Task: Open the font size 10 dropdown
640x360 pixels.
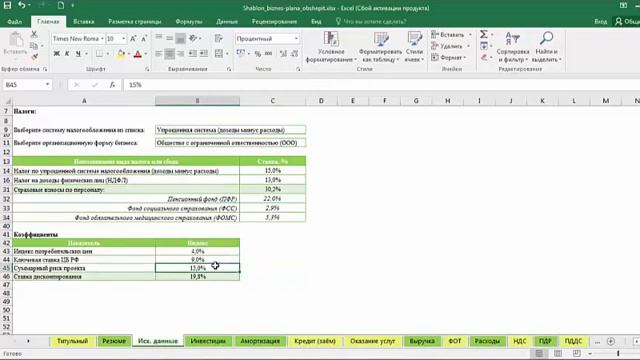Action: point(123,39)
